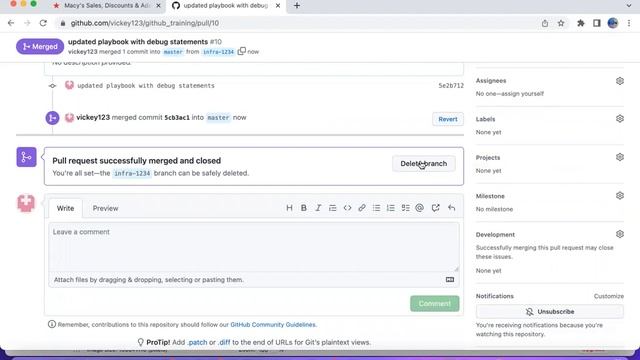
Task: Reference an issue or pull request icon
Action: [436, 208]
